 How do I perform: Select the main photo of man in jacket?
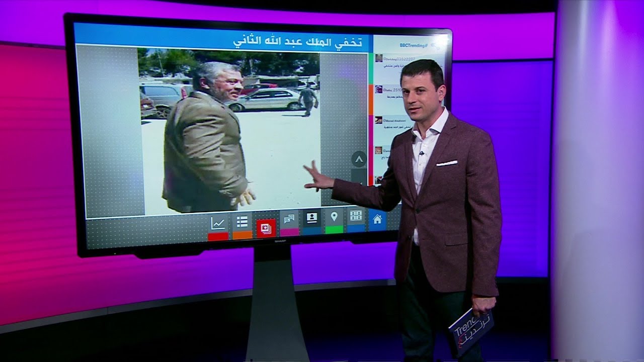point(229,131)
